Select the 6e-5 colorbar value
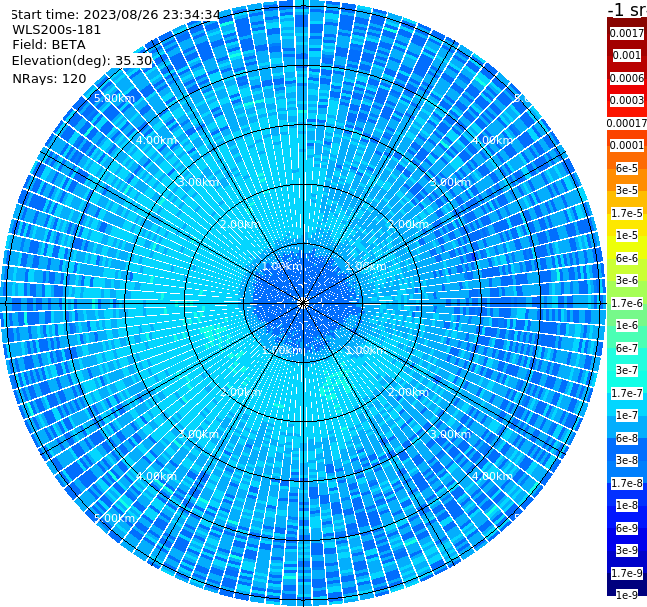The image size is (647, 607). [x=627, y=168]
